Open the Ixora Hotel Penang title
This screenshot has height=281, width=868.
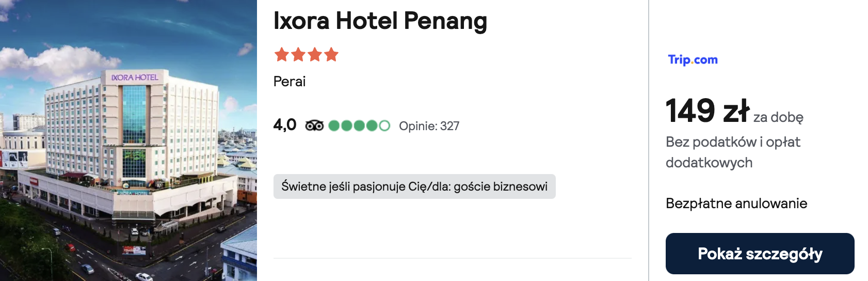pos(380,21)
